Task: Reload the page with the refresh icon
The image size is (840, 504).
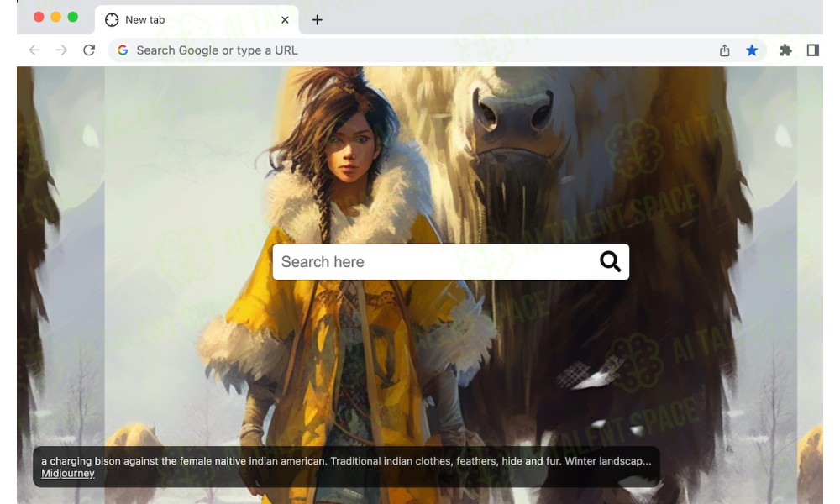Action: [89, 50]
